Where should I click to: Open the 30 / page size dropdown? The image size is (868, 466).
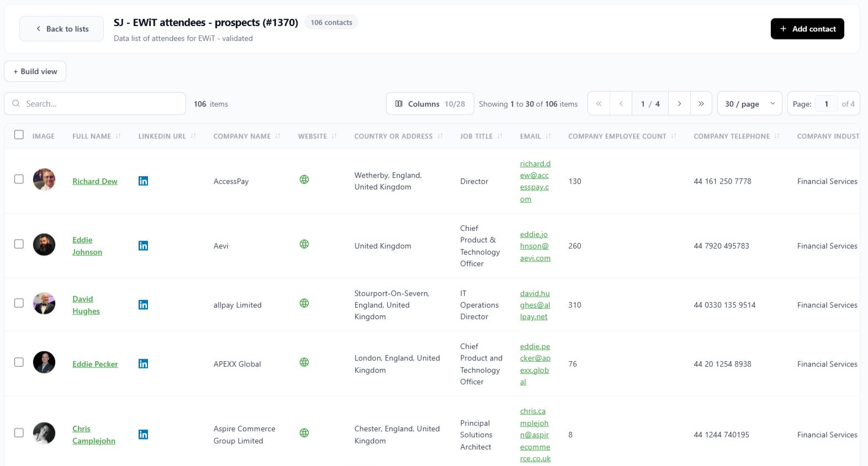(x=749, y=104)
